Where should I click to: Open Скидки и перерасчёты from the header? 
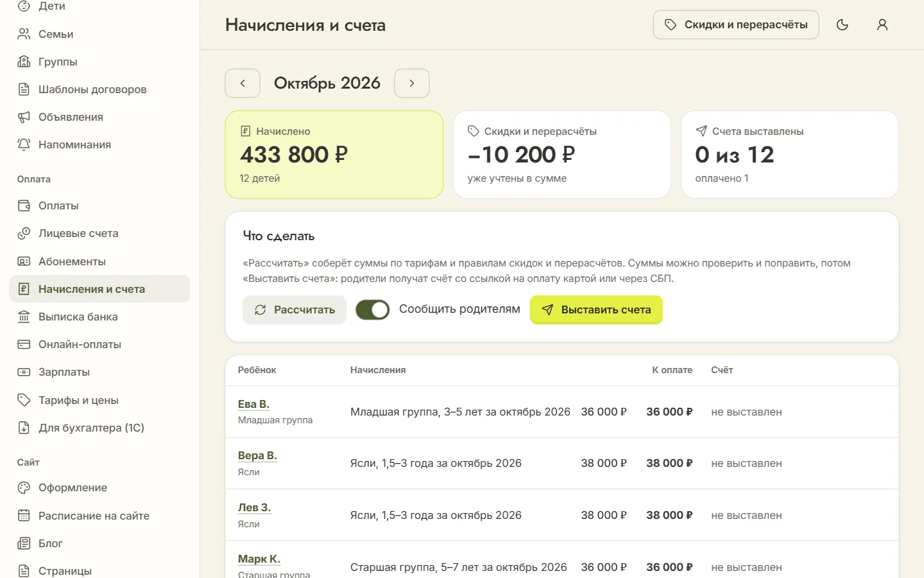736,25
